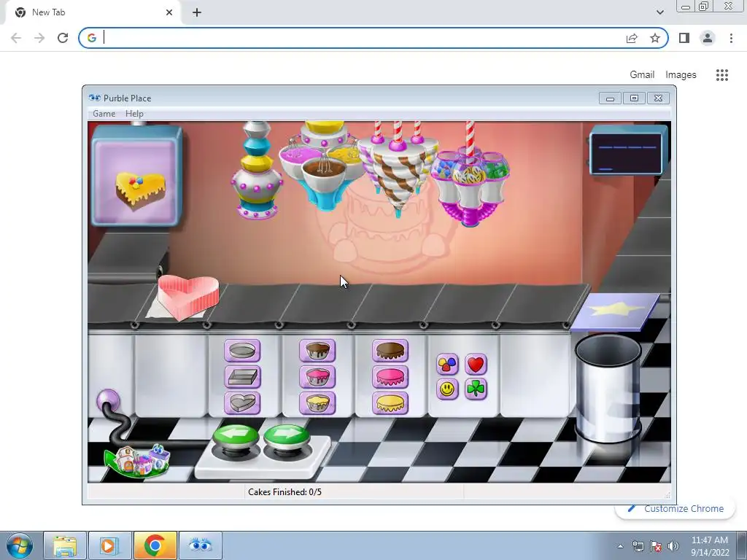Choose the yellow vanilla batter button

coord(317,403)
